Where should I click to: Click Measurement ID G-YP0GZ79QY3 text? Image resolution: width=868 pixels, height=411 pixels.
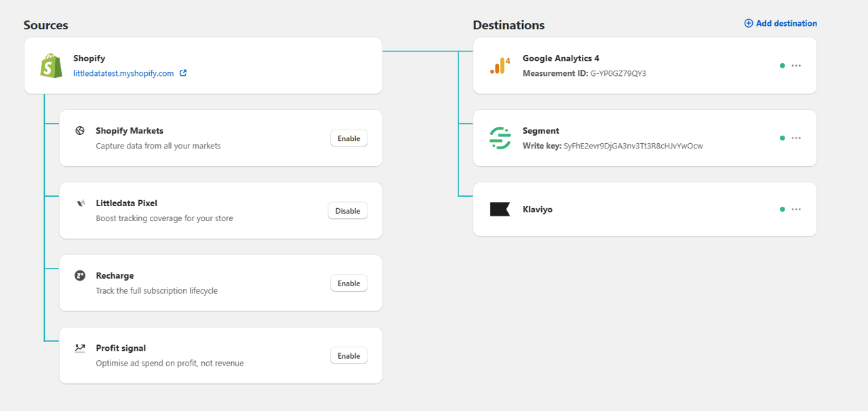pos(584,73)
